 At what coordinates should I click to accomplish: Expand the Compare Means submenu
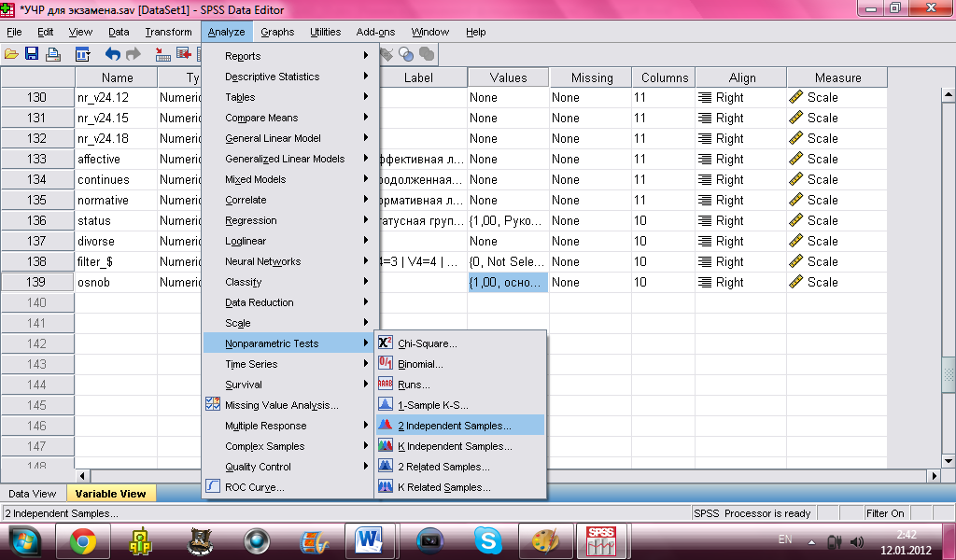[x=289, y=118]
